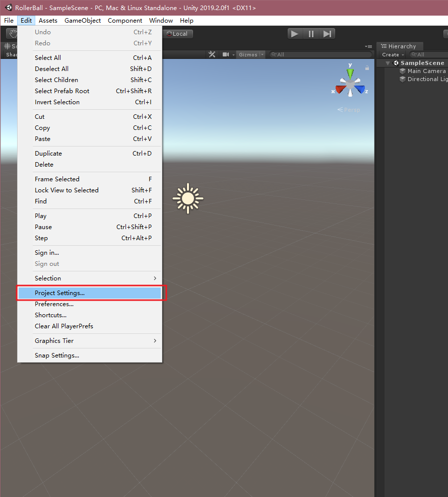Viewport: 448px width, 497px height.
Task: Choose Frame Selected entry
Action: [x=90, y=179]
